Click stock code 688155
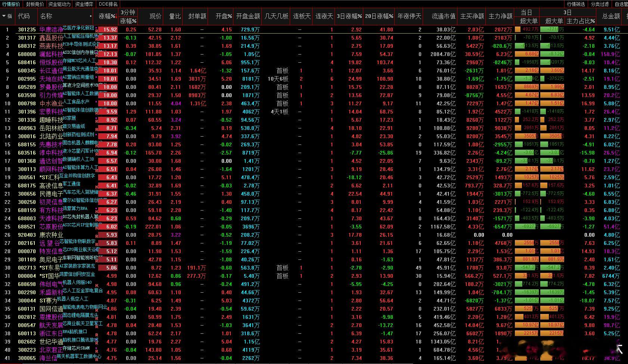 (27, 144)
